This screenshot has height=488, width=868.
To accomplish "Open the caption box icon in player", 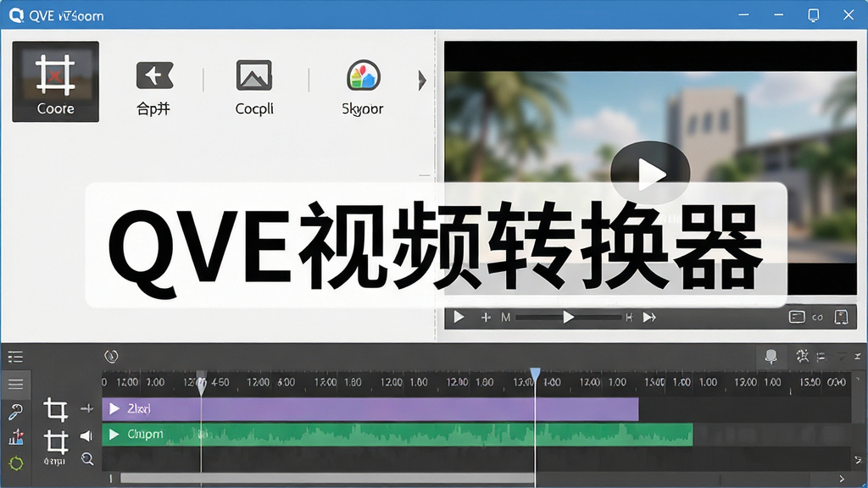I will (x=797, y=317).
